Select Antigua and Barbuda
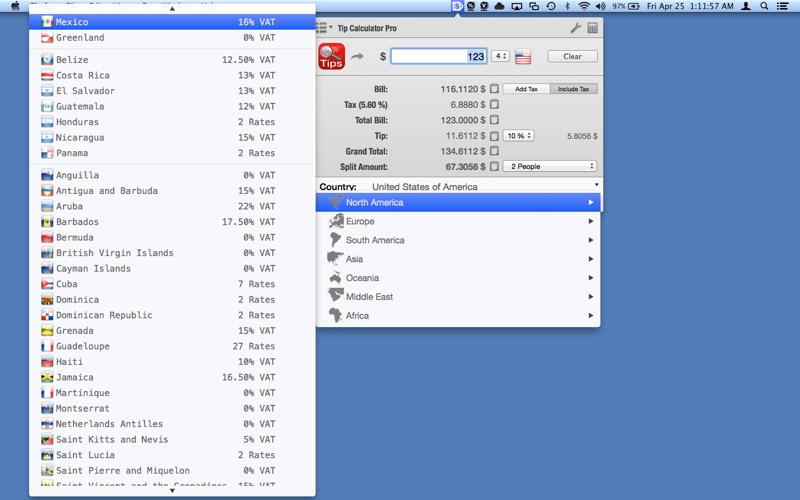The image size is (800, 500). [x=172, y=191]
